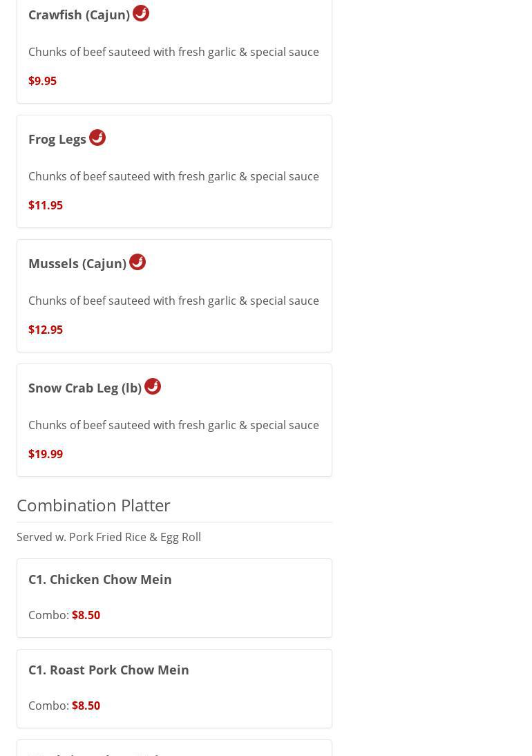Image resolution: width=532 pixels, height=756 pixels.
Task: Click the spicy icon next to Mussels (Cajun)
Action: pos(137,262)
